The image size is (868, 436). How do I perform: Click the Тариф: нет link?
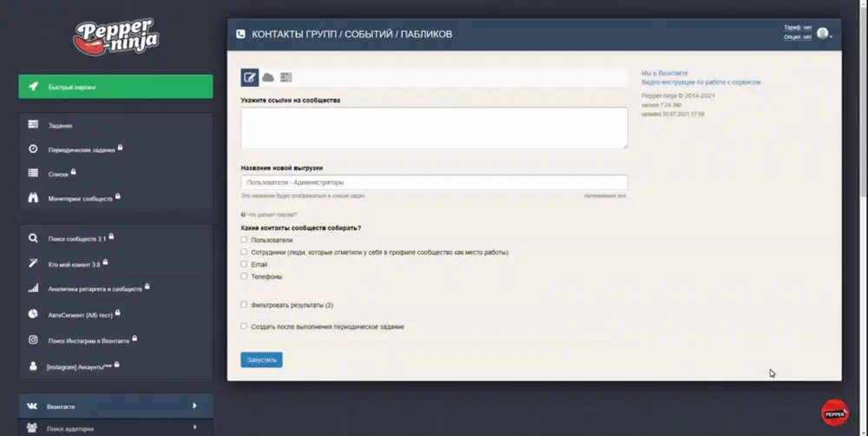click(x=798, y=28)
